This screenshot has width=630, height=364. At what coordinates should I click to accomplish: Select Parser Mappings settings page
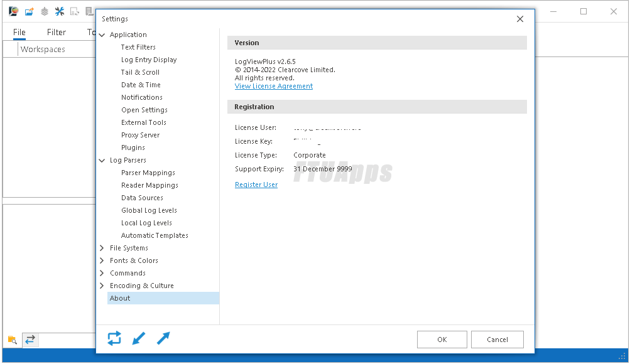pyautogui.click(x=148, y=173)
